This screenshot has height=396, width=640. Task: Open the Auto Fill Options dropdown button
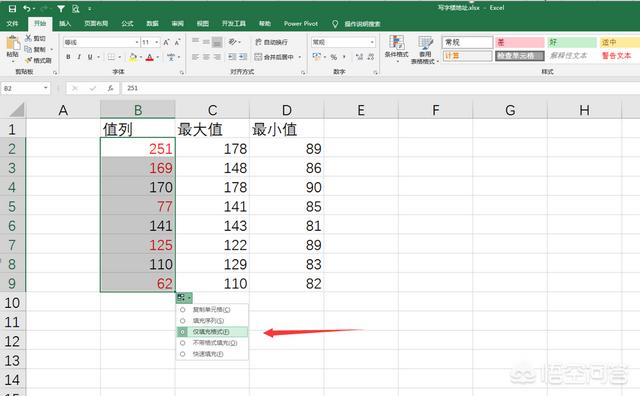point(184,298)
